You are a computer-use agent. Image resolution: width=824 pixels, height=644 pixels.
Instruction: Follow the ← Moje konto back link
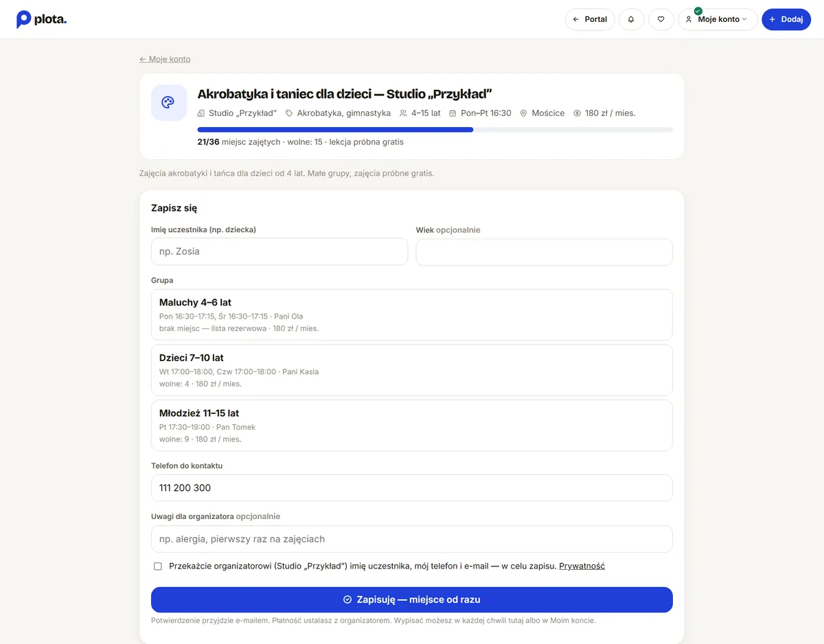coord(165,59)
